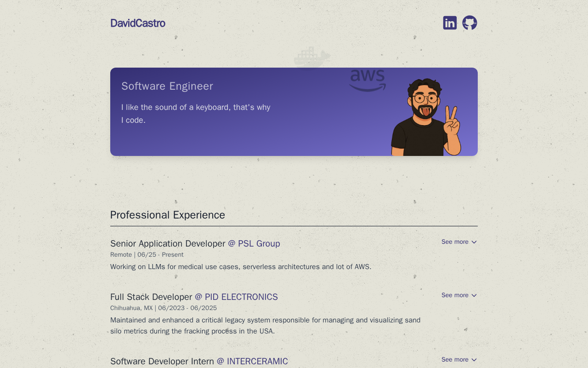Go to the DavidCastro home logo

138,23
